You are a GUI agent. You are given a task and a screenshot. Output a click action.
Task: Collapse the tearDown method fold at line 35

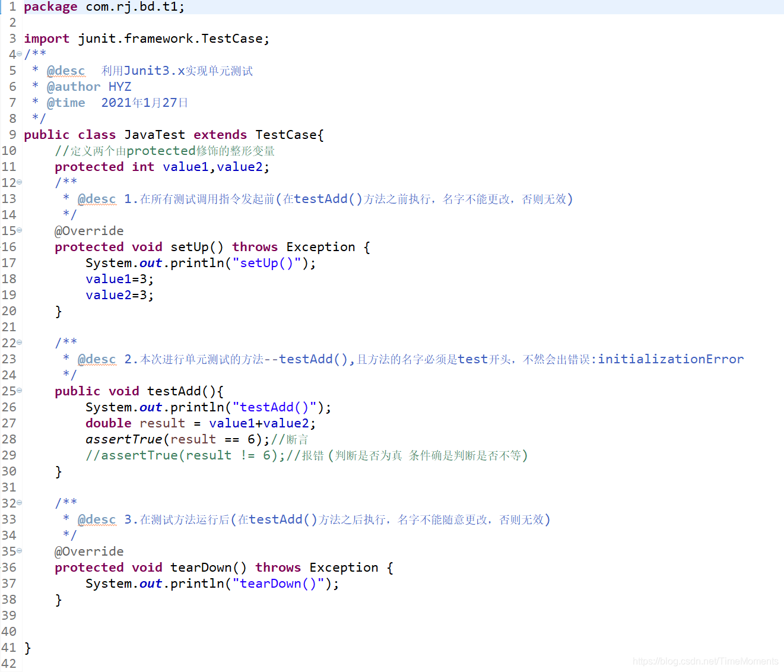[20, 551]
